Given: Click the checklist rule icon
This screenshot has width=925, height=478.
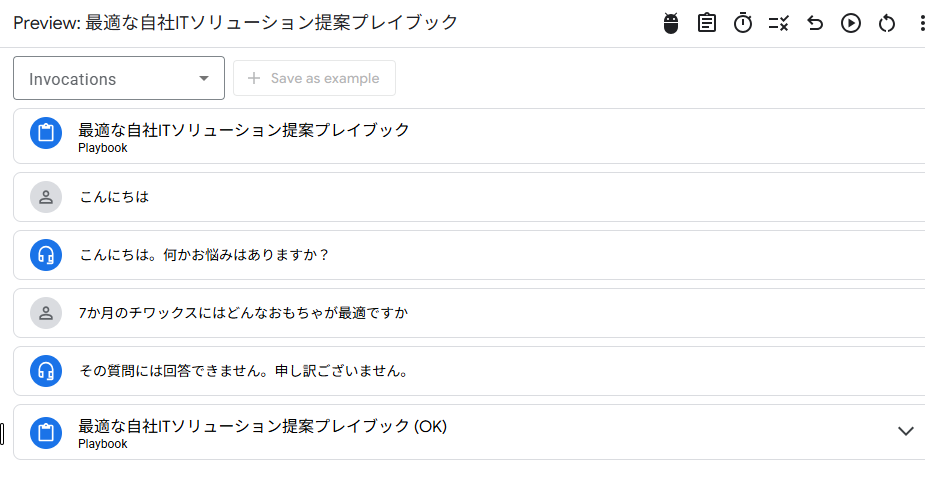Looking at the screenshot, I should (779, 23).
